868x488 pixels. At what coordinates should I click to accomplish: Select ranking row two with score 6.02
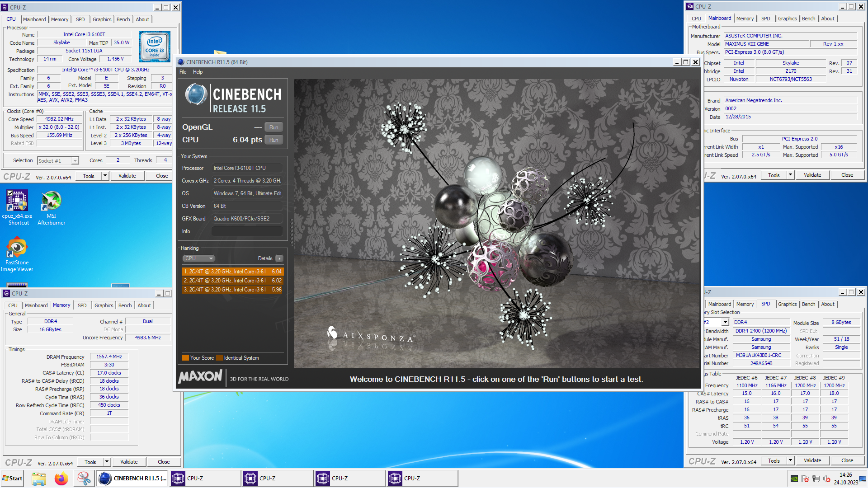pos(233,281)
